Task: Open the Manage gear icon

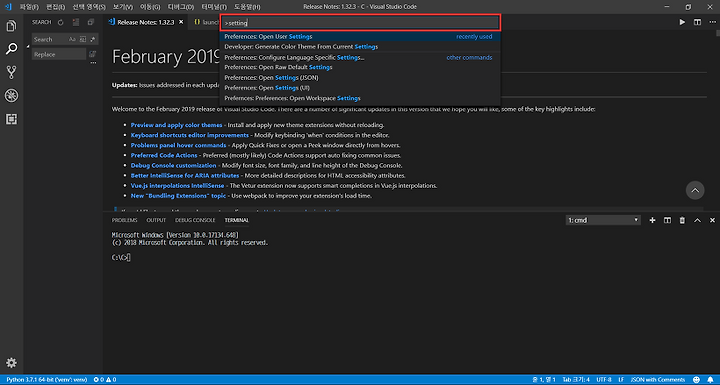Action: 11,362
